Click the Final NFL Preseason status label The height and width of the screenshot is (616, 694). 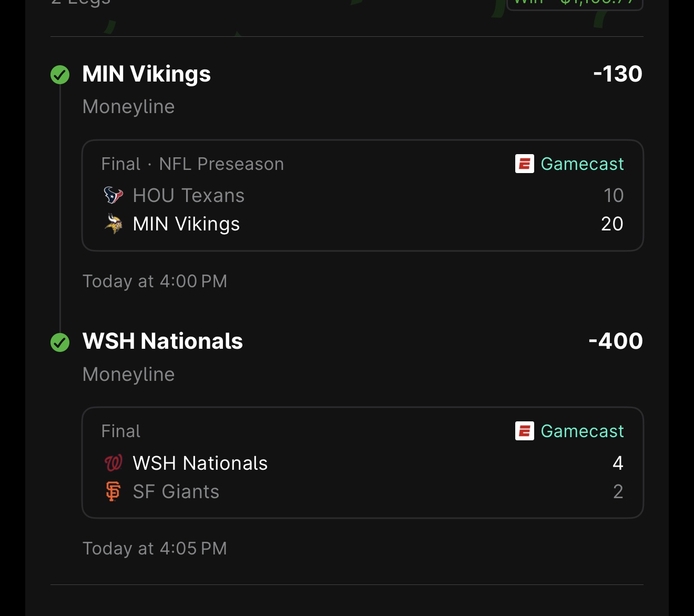click(x=192, y=164)
